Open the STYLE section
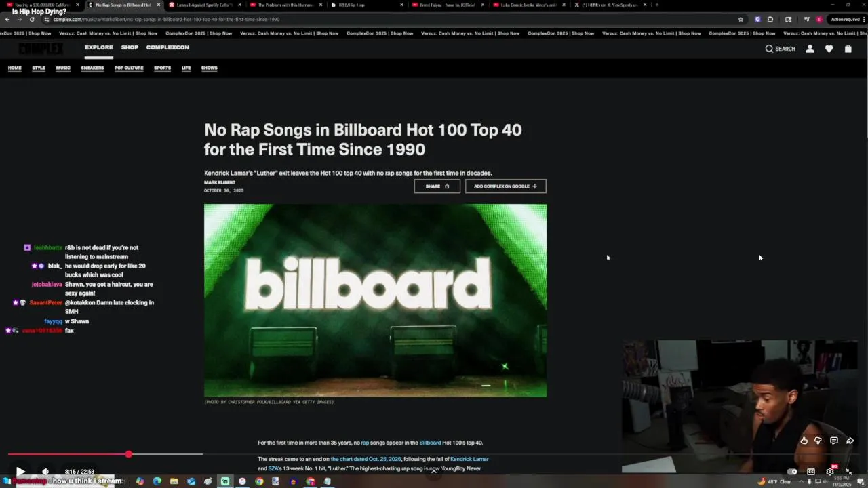This screenshot has width=868, height=488. point(39,68)
